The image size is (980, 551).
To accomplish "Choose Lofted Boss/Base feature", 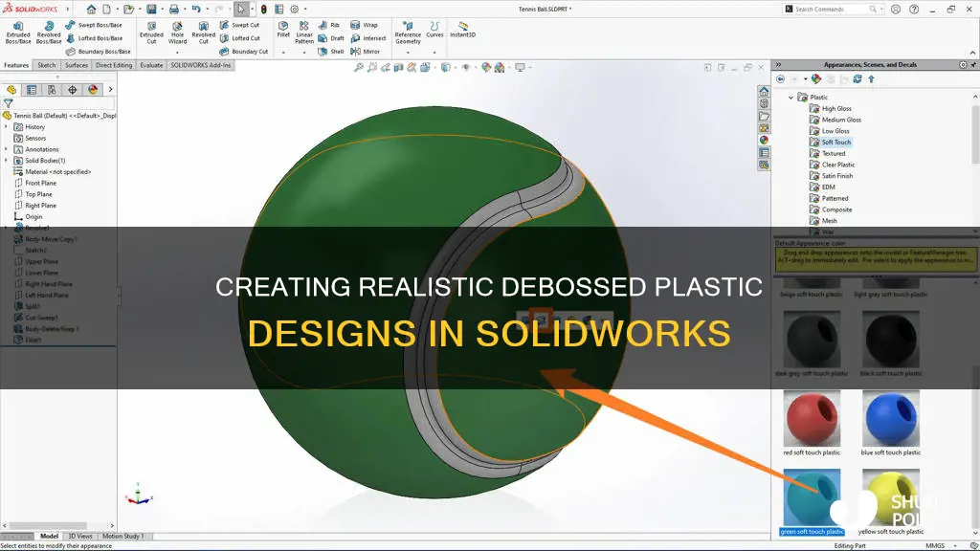I will pyautogui.click(x=94, y=38).
